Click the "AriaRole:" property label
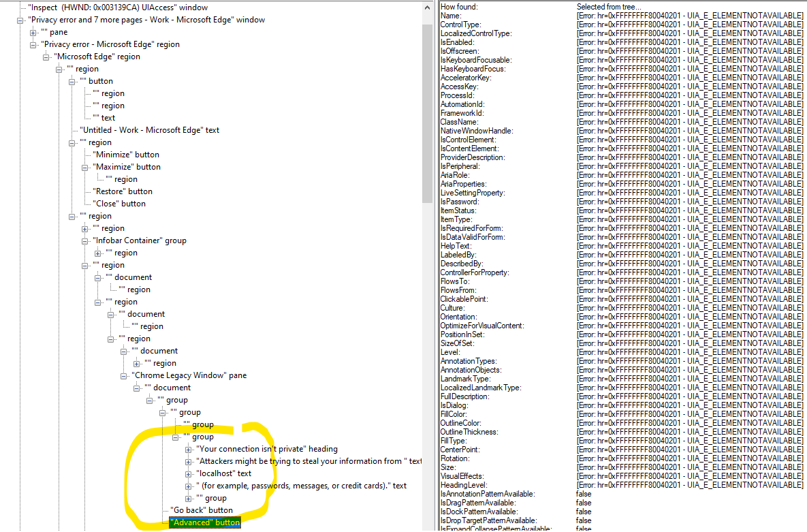This screenshot has width=807, height=532. pyautogui.click(x=455, y=175)
